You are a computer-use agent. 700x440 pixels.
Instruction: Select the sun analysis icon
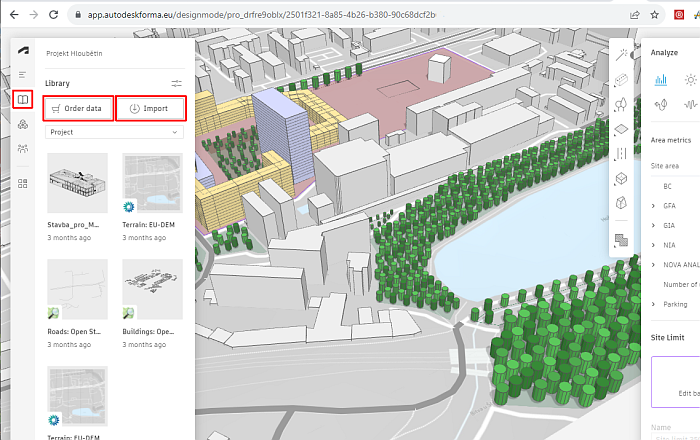(689, 79)
